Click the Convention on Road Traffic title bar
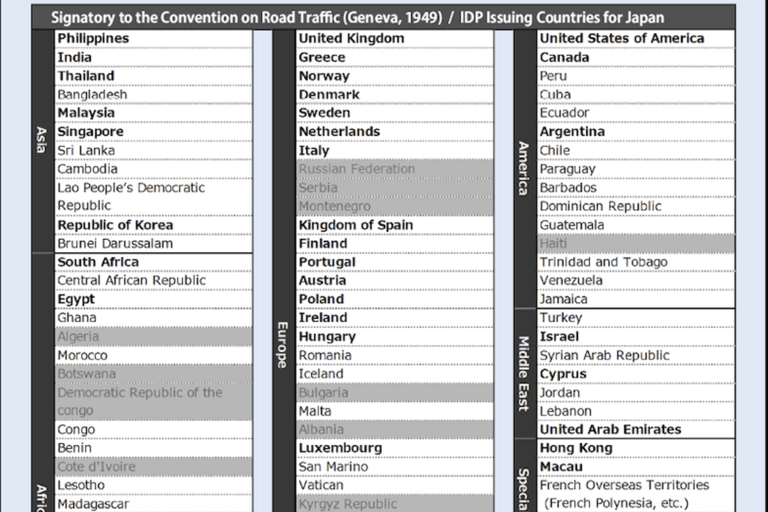This screenshot has height=512, width=768. pyautogui.click(x=384, y=17)
